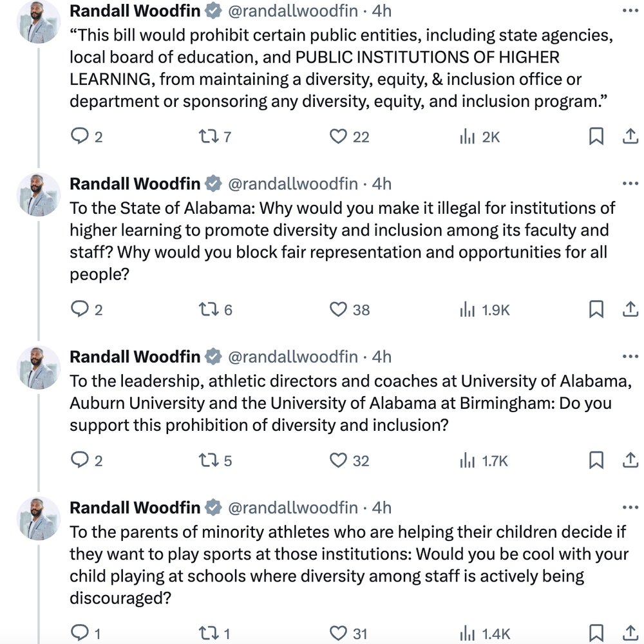View analytics showing 2K views
The width and height of the screenshot is (644, 644).
coord(480,137)
